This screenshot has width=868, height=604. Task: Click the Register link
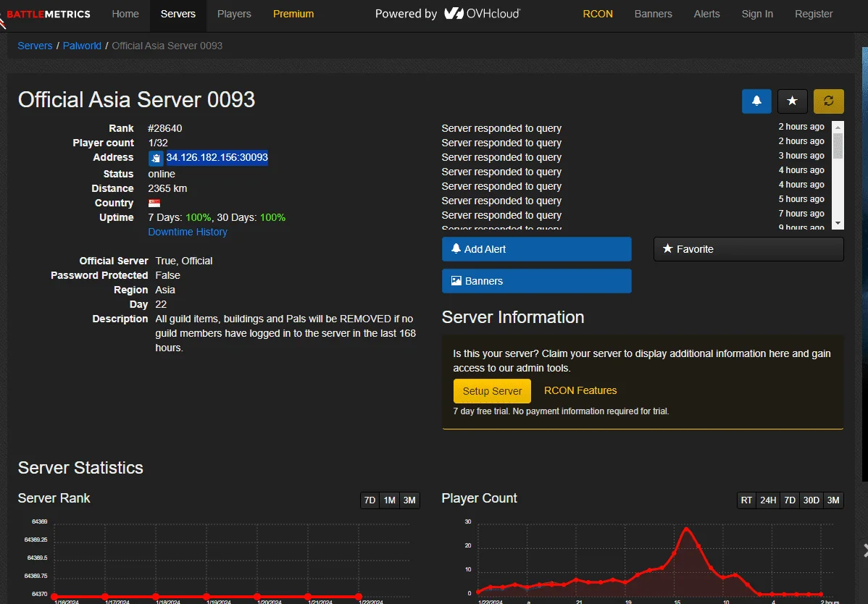tap(814, 14)
